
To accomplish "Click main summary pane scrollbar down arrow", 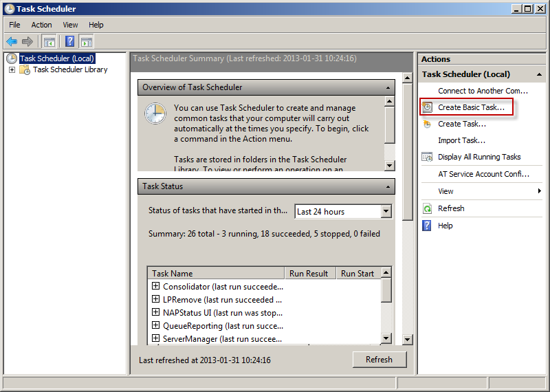I will click(407, 339).
